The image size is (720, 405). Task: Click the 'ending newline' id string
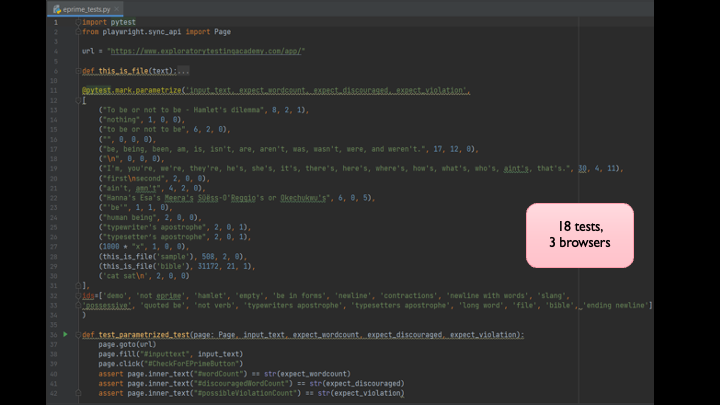click(616, 305)
